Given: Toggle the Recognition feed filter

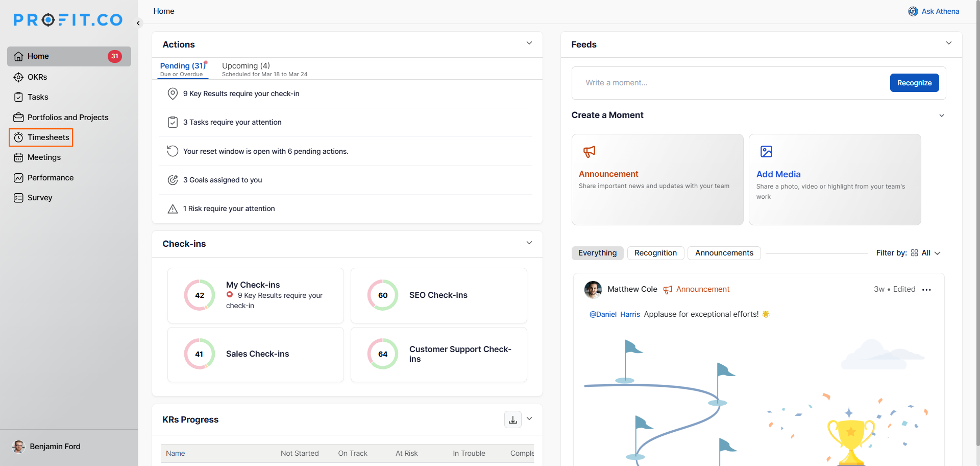Looking at the screenshot, I should pyautogui.click(x=655, y=253).
